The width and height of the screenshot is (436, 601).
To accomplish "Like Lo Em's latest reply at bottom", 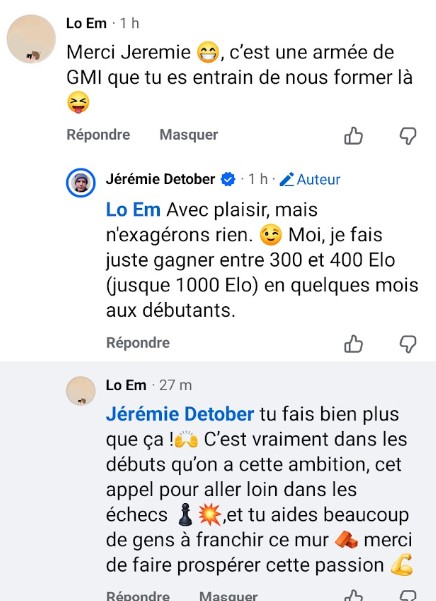I will pyautogui.click(x=353, y=595).
